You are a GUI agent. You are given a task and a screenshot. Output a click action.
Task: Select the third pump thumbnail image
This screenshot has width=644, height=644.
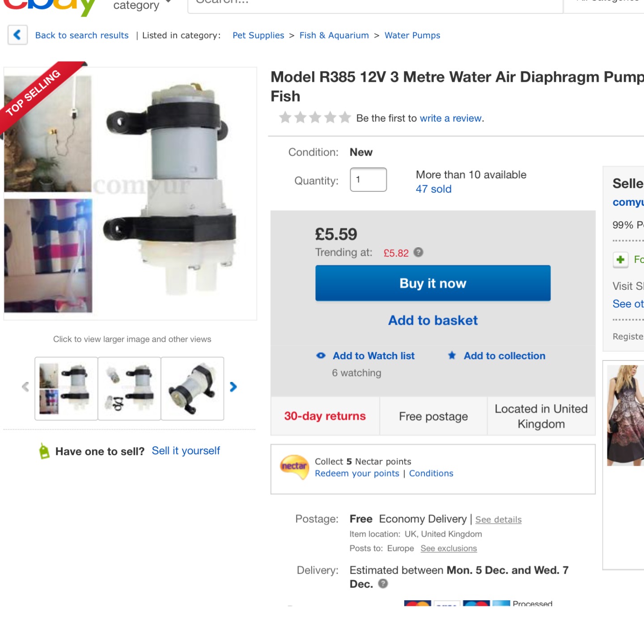tap(192, 388)
